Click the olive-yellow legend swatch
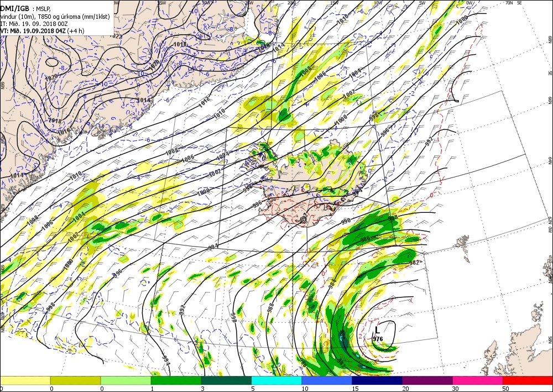Image resolution: width=553 pixels, height=392 pixels. click(x=75, y=380)
